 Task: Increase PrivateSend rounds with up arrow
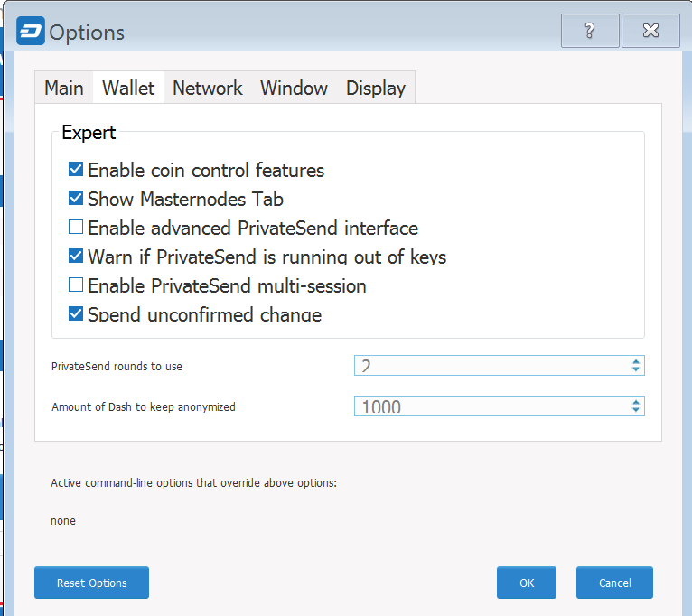635,361
